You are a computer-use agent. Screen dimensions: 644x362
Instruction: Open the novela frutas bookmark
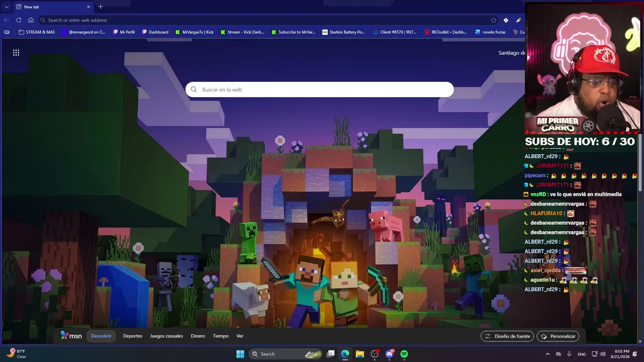491,32
